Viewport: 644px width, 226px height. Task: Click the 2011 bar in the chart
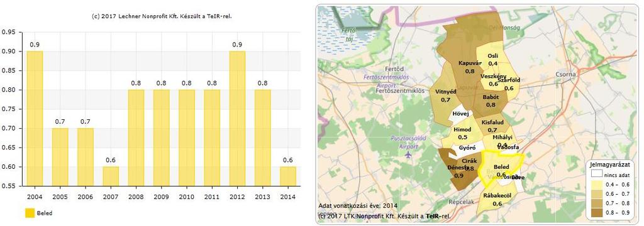click(212, 138)
